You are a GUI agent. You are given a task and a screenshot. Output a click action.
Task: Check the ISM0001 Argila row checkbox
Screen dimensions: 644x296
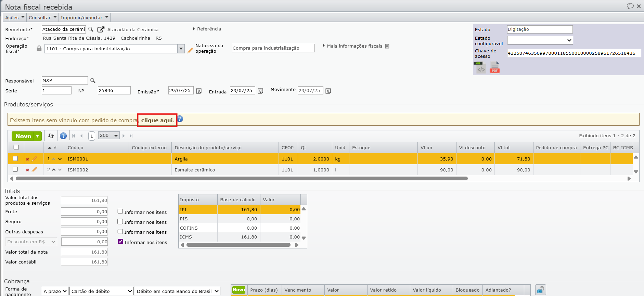click(x=15, y=158)
